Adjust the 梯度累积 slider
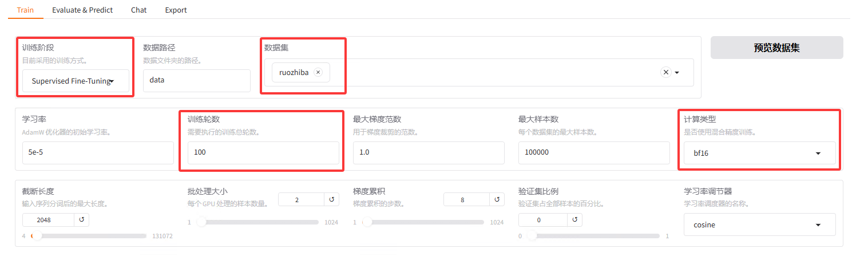Screen dimensions: 868x256 point(422,222)
